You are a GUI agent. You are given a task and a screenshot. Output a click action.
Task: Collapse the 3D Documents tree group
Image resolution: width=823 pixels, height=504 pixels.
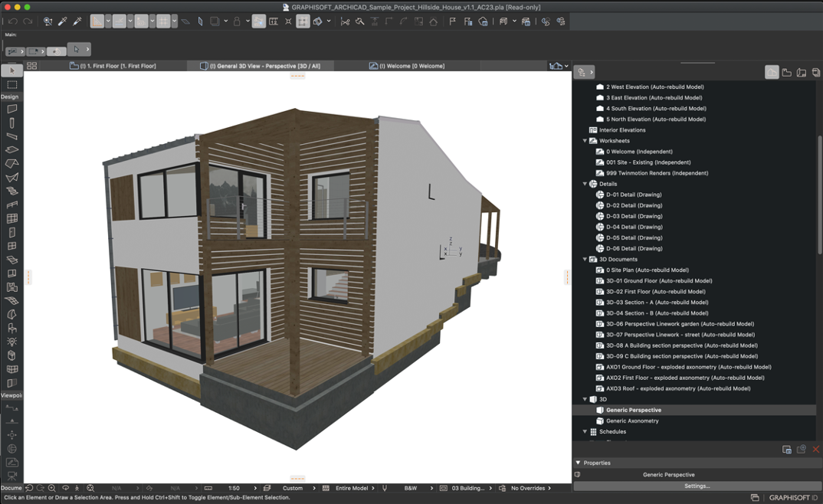[585, 260]
